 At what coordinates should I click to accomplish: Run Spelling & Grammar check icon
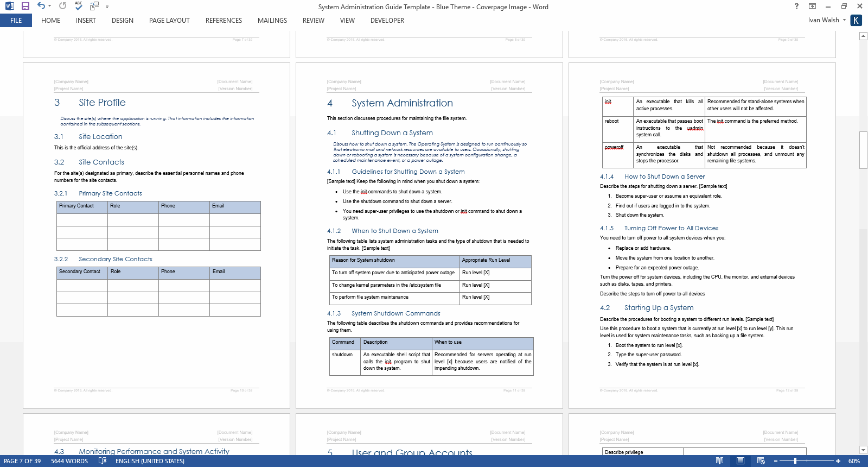[79, 6]
